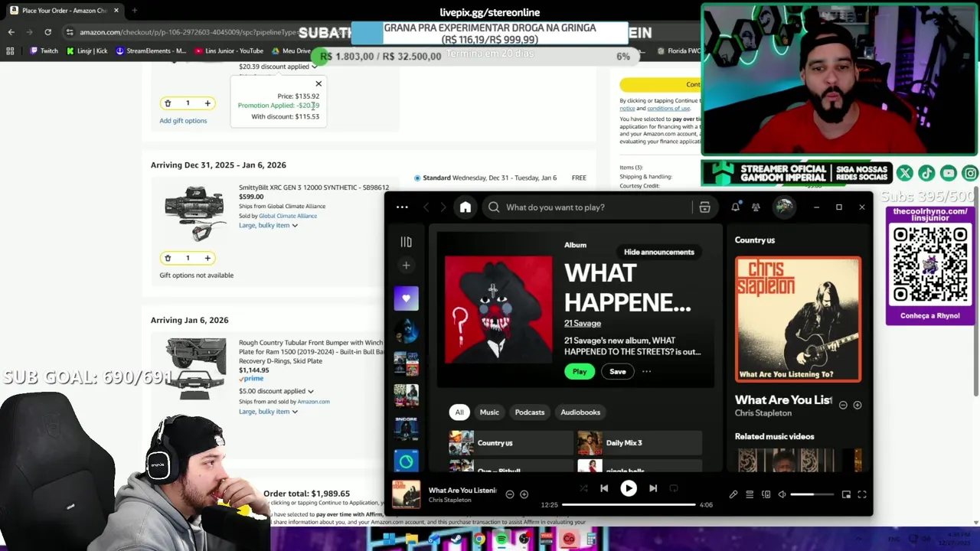The image size is (980, 551).
Task: Mute Spotify volume speaker icon
Action: tap(782, 494)
